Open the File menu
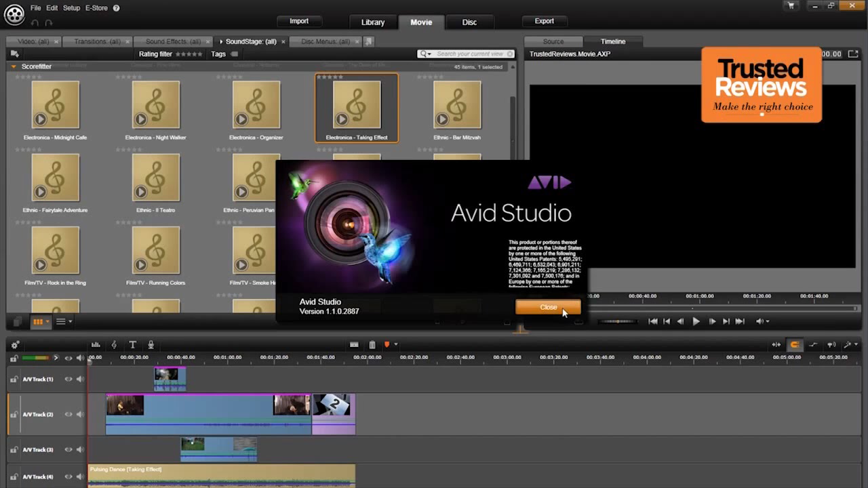This screenshot has height=488, width=868. [x=35, y=8]
